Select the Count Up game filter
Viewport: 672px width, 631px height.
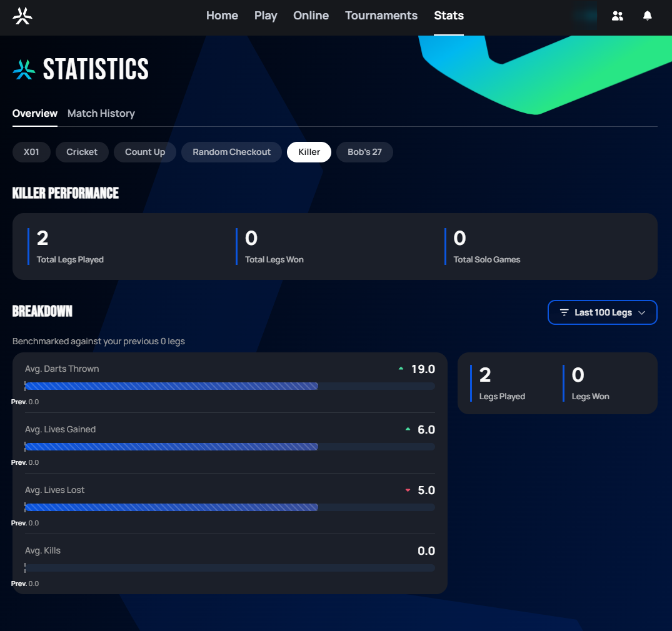coord(145,152)
